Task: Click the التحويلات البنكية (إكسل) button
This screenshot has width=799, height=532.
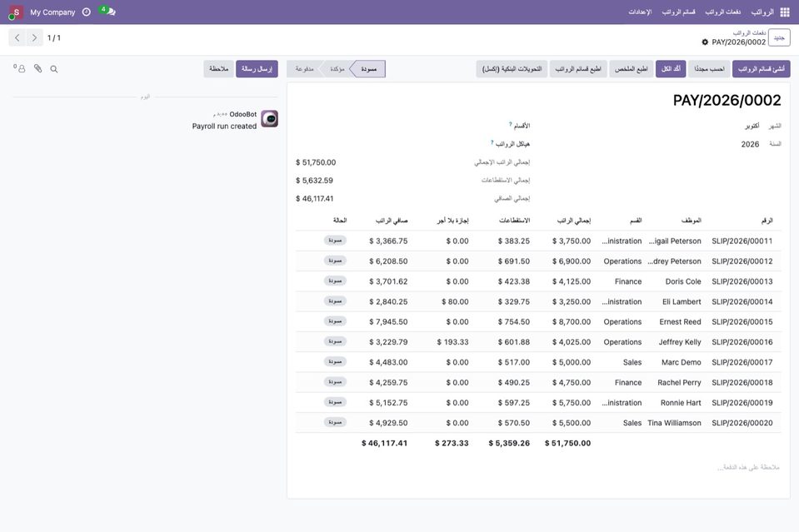Action: pyautogui.click(x=512, y=69)
